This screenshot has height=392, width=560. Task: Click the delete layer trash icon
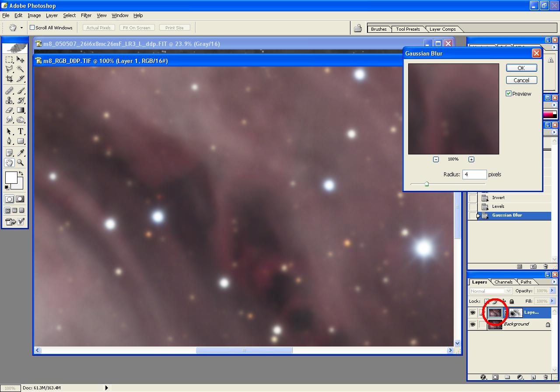pyautogui.click(x=546, y=377)
